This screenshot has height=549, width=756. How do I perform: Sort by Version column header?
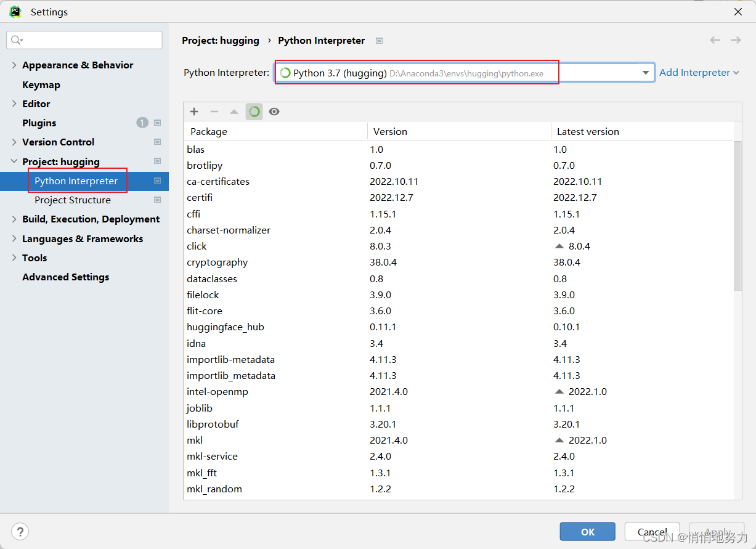pos(459,131)
